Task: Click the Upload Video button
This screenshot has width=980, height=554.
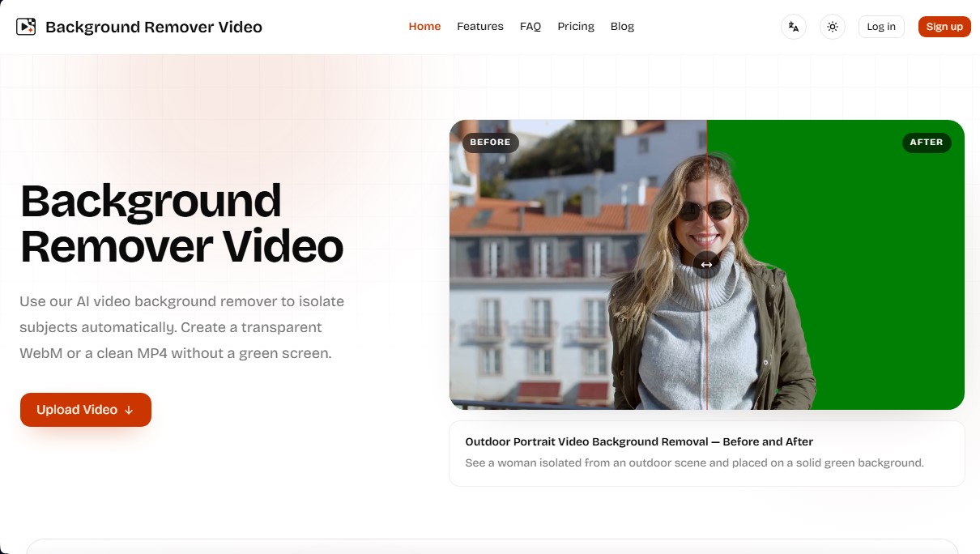Action: click(x=86, y=410)
